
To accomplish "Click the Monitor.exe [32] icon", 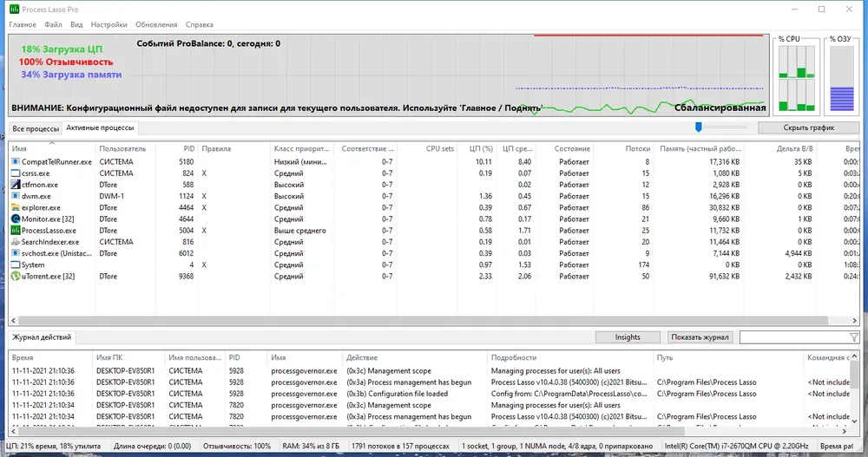I will click(16, 219).
